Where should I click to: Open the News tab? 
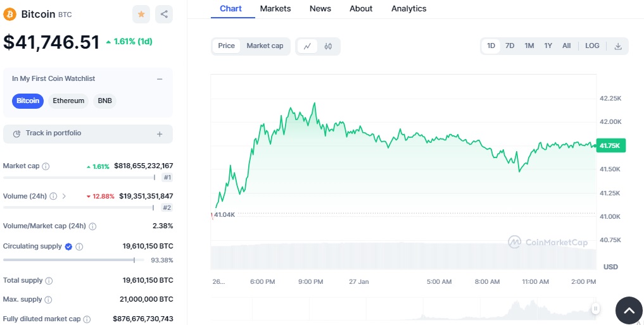(320, 9)
